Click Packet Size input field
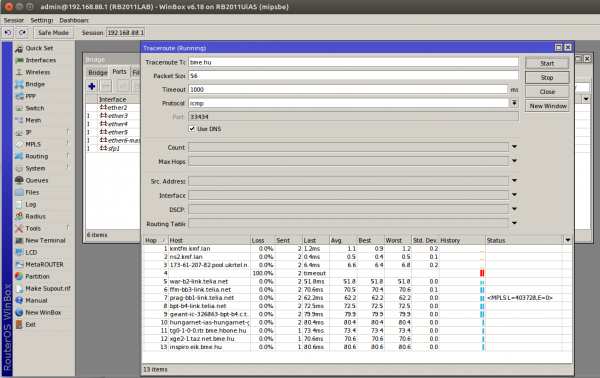Screen dimensions: 600x378 [353, 76]
